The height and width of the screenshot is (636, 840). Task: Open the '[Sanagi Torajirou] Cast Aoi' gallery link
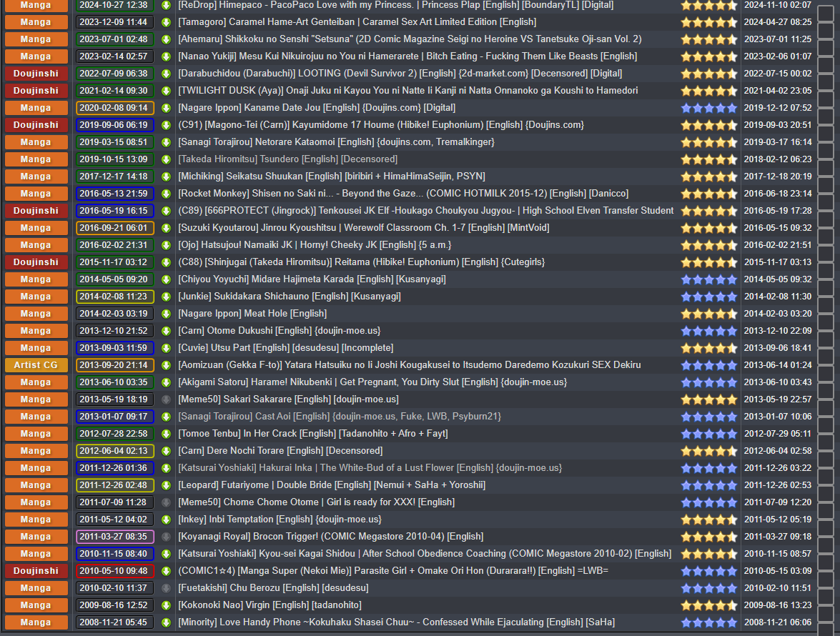340,417
